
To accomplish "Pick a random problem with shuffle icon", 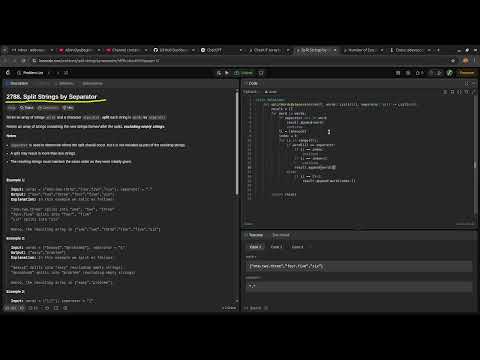I will [66, 73].
